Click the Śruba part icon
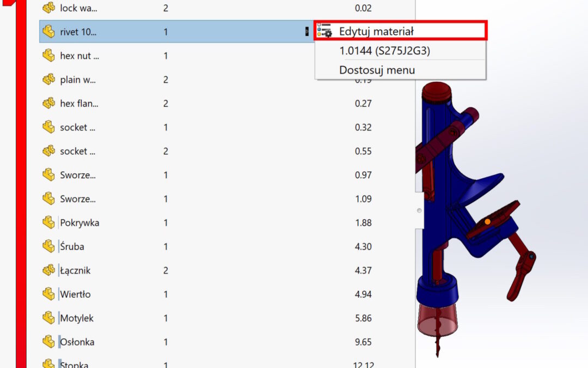This screenshot has height=368, width=588. 49,246
